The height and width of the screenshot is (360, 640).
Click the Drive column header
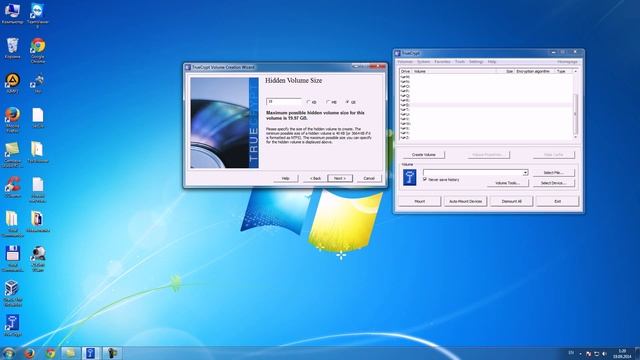click(406, 71)
